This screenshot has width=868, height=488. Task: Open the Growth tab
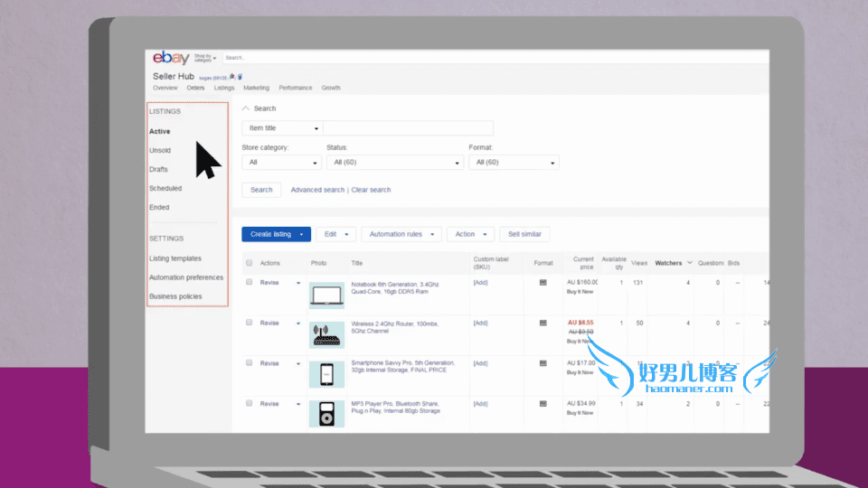pos(331,88)
